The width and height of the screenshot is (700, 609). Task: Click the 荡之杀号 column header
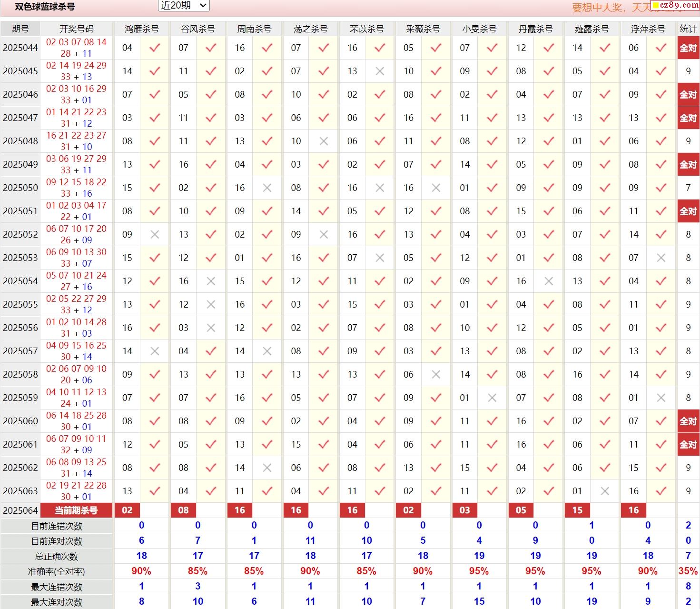click(310, 29)
